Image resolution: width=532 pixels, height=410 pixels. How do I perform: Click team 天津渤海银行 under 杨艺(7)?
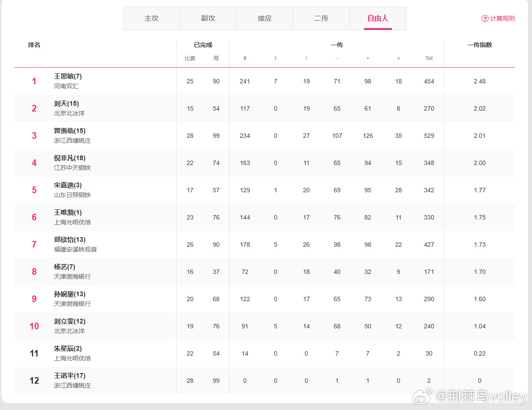(72, 277)
